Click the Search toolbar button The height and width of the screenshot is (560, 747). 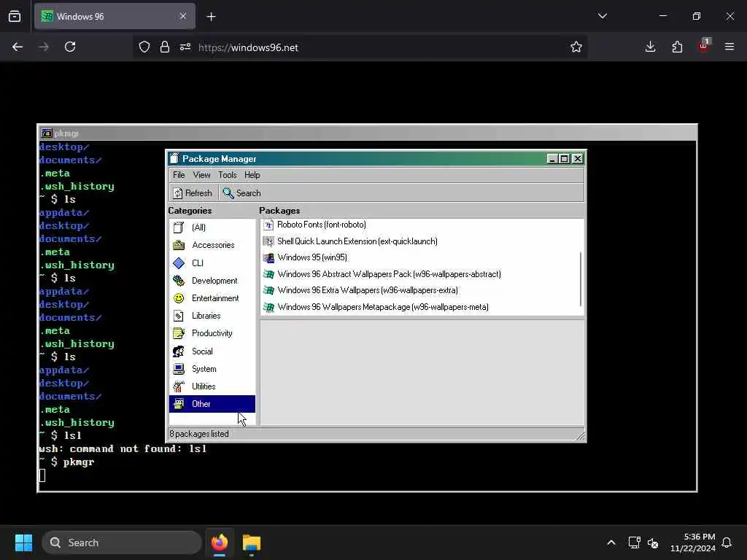242,193
